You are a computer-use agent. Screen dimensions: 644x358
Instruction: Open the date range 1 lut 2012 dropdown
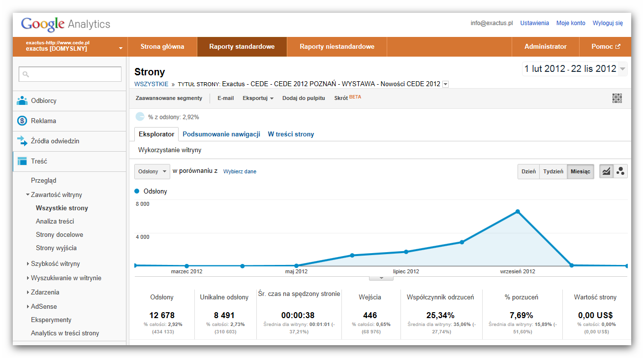[x=575, y=68]
